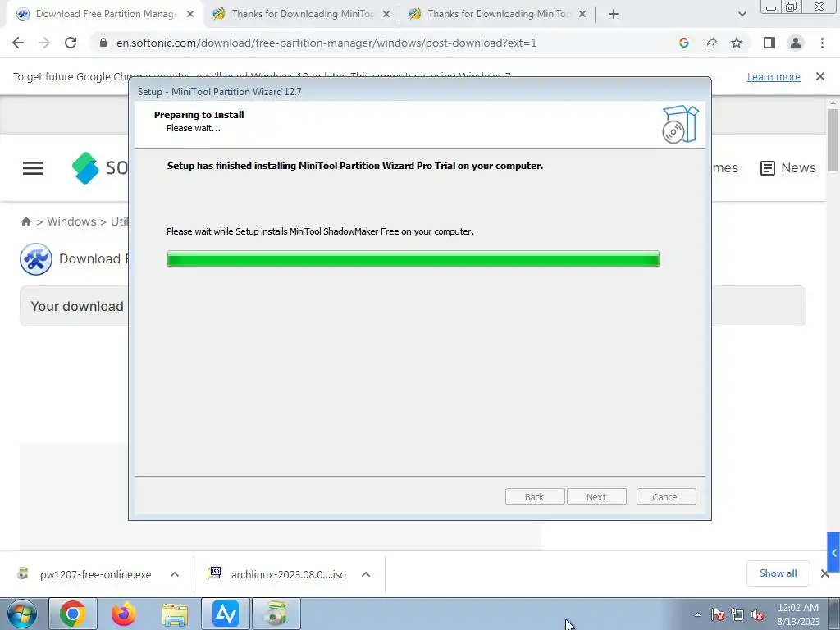Click the browser forward arrow

point(44,43)
